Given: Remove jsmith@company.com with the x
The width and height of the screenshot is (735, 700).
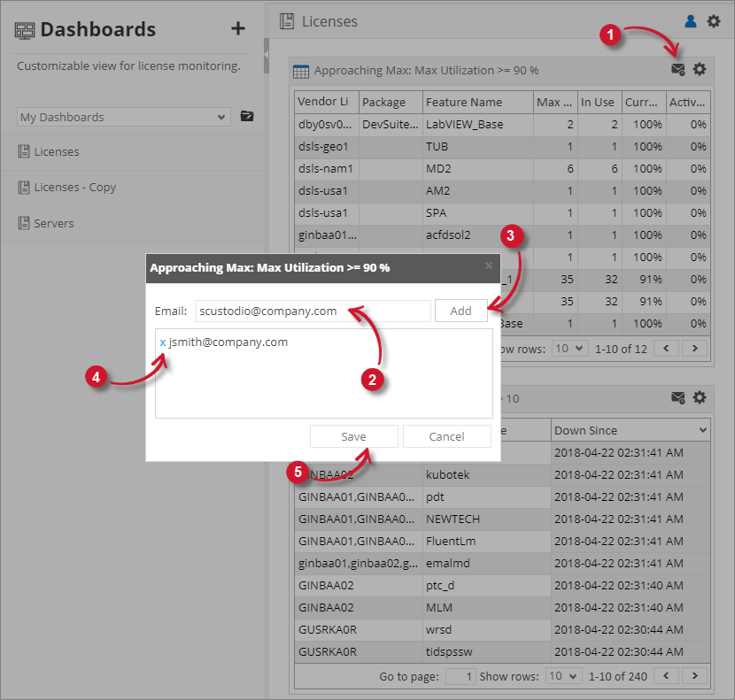Looking at the screenshot, I should point(163,342).
